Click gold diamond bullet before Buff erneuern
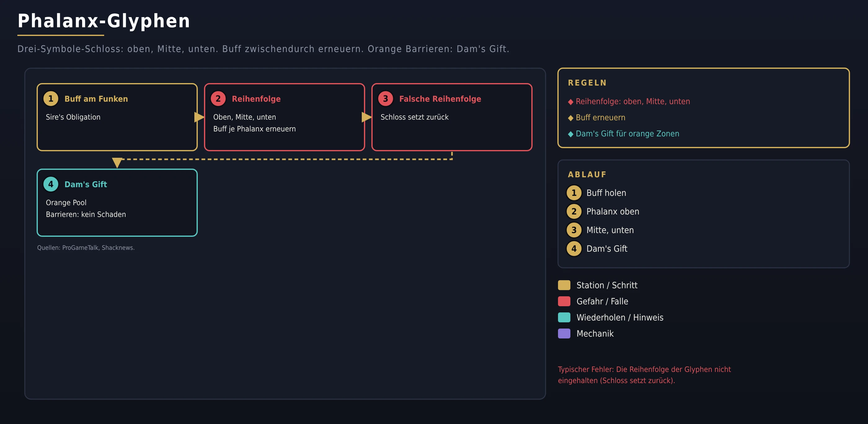 570,118
